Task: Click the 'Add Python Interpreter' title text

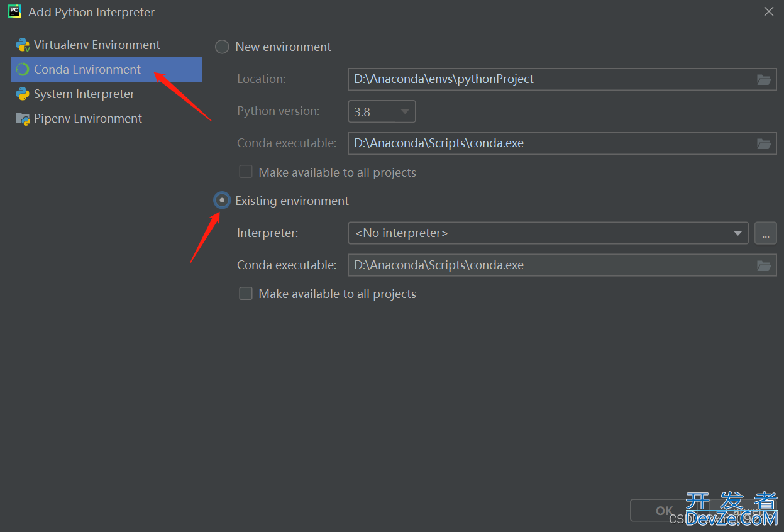Action: pos(91,13)
